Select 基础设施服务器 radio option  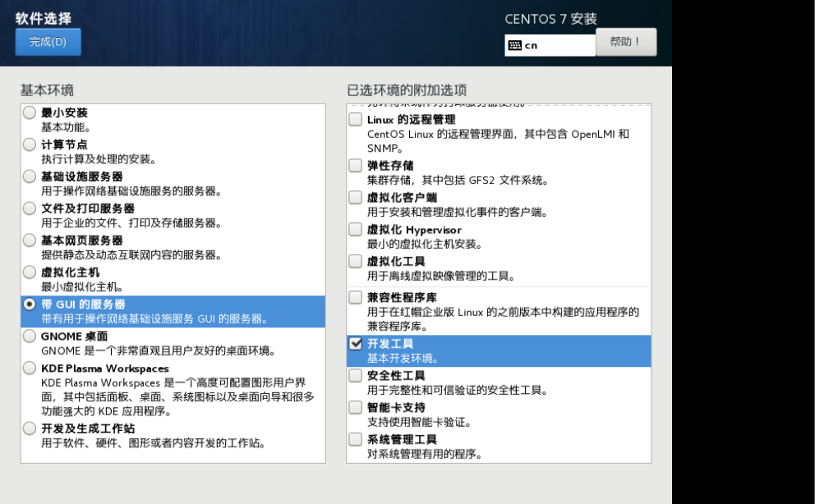[30, 176]
